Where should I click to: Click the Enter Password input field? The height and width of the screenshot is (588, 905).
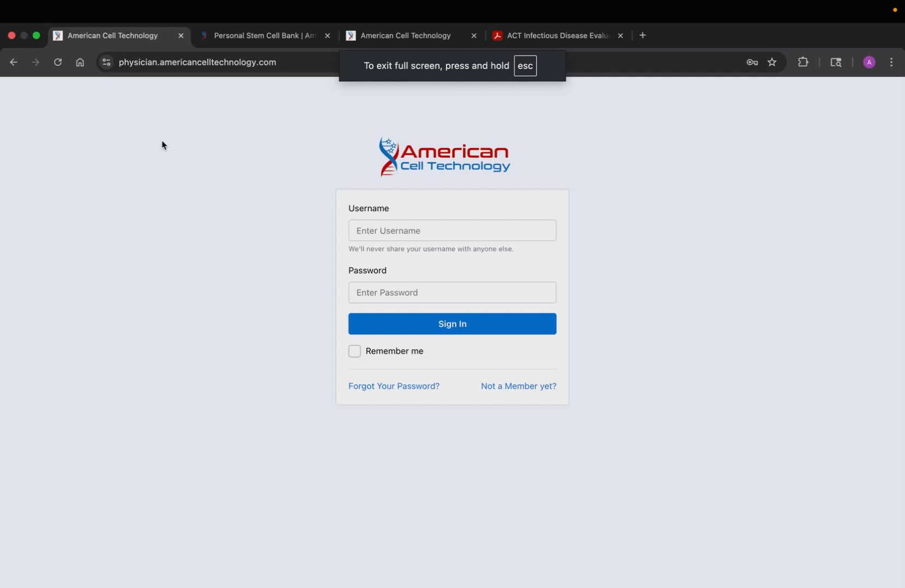coord(453,292)
